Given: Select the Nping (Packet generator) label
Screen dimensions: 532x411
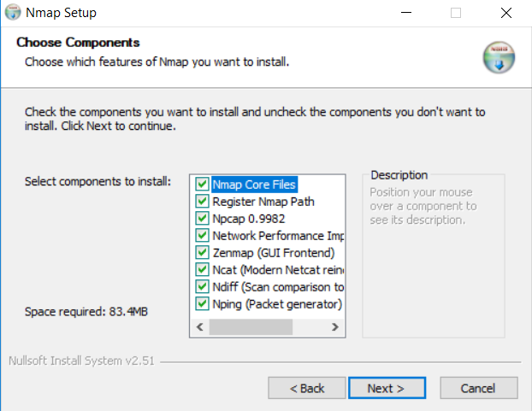Looking at the screenshot, I should coord(277,304).
